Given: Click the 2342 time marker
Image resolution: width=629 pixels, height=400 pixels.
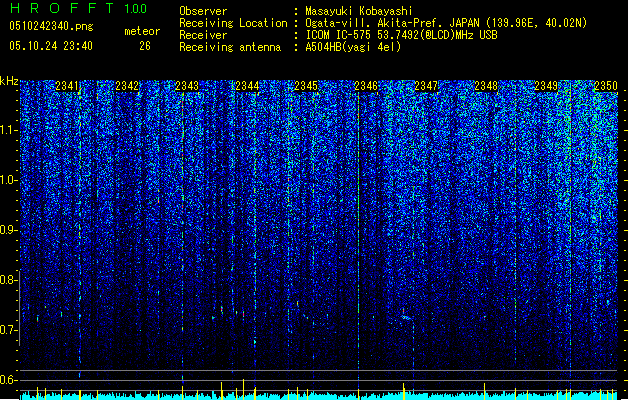Looking at the screenshot, I should coord(127,86).
